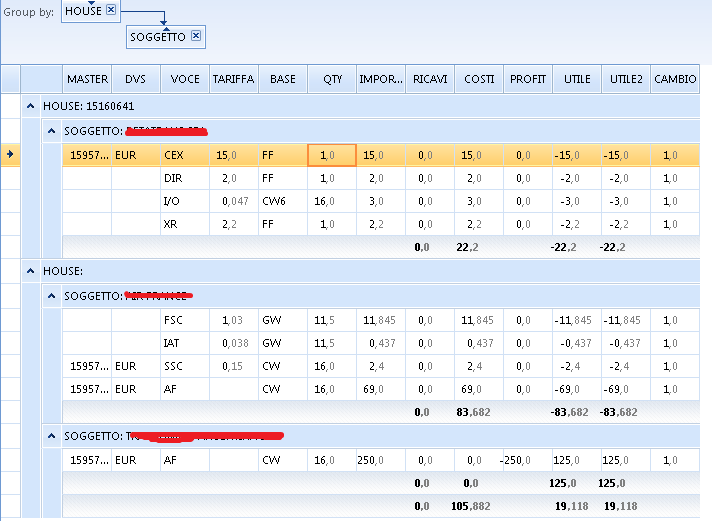Click the RICAVI column header

pyautogui.click(x=430, y=79)
